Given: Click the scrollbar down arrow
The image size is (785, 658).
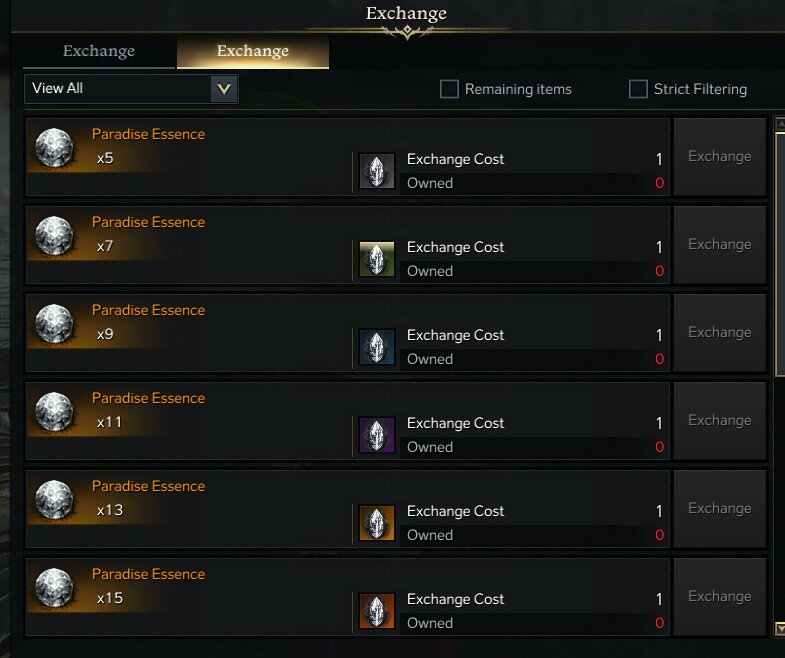Looking at the screenshot, I should [779, 628].
